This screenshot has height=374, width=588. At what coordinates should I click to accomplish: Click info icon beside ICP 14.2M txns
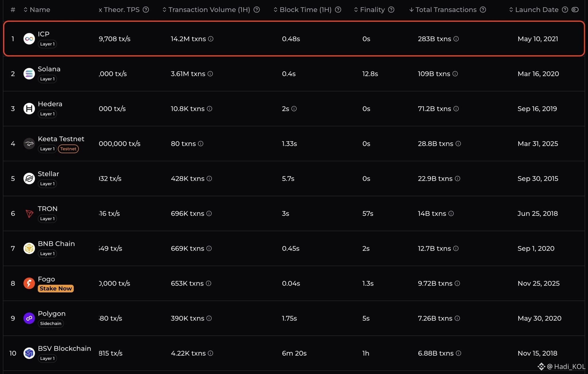click(211, 39)
